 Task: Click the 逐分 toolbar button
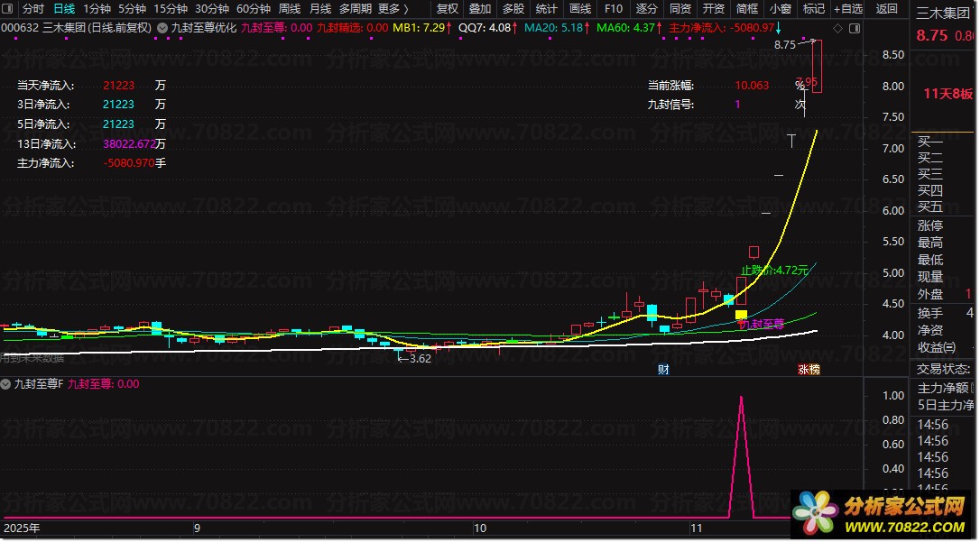[x=646, y=9]
